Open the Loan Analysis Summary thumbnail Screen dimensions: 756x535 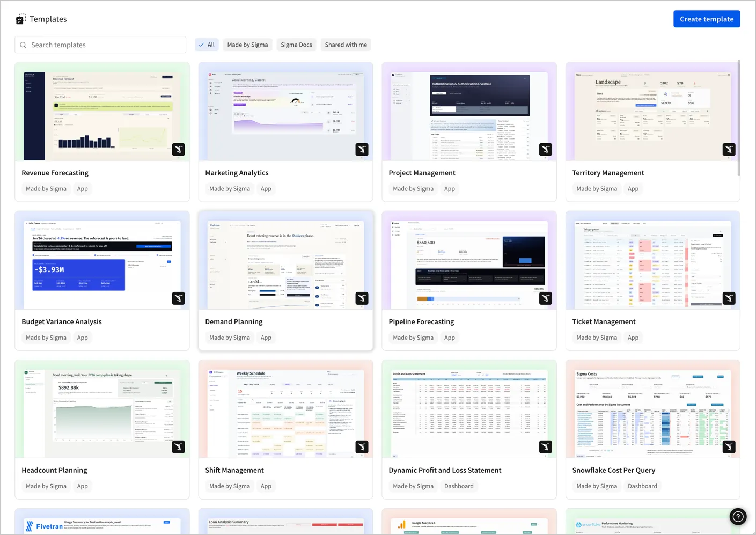(x=286, y=522)
